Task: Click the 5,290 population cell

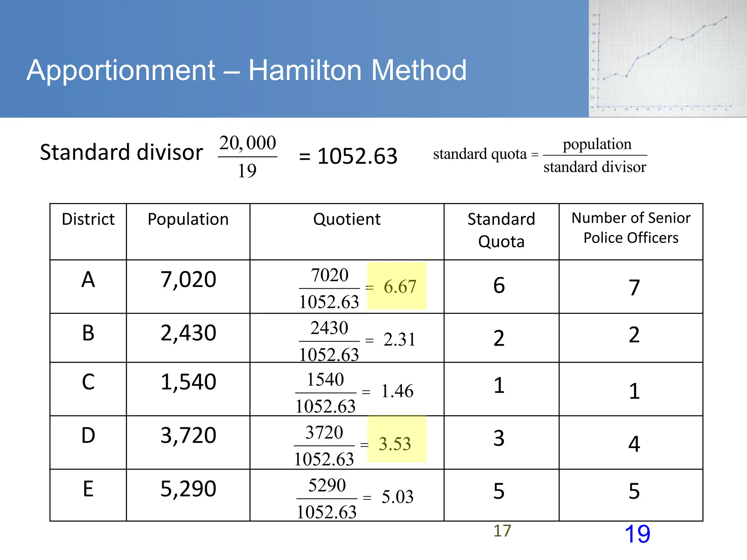Action: click(188, 489)
